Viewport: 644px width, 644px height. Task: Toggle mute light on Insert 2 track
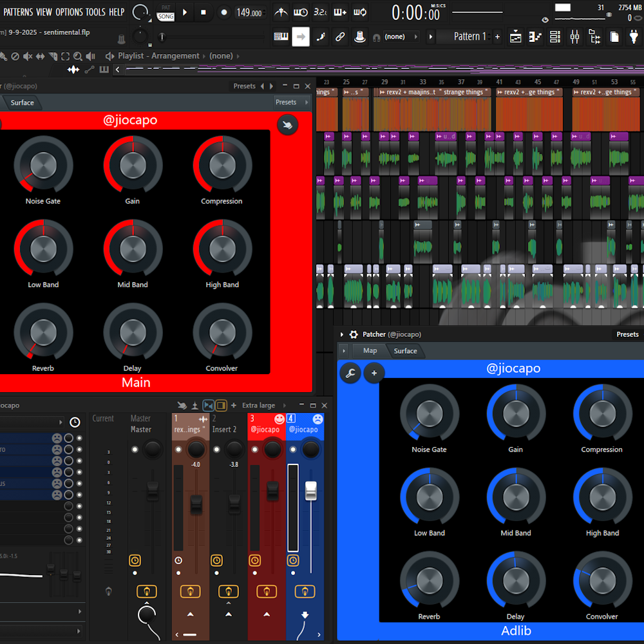[216, 450]
